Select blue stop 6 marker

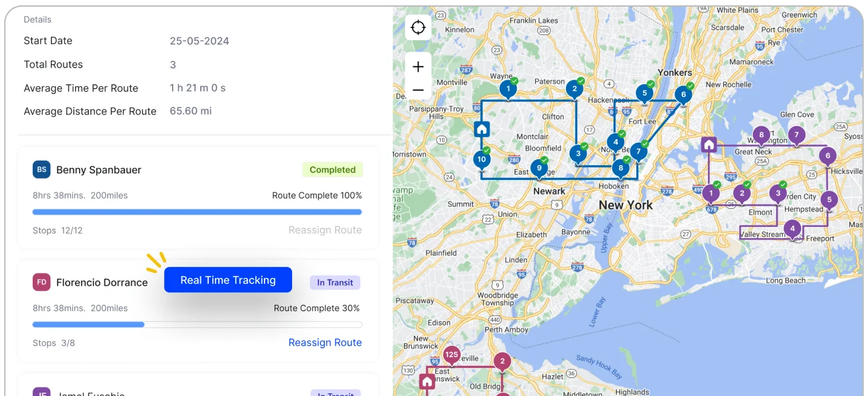pyautogui.click(x=683, y=95)
